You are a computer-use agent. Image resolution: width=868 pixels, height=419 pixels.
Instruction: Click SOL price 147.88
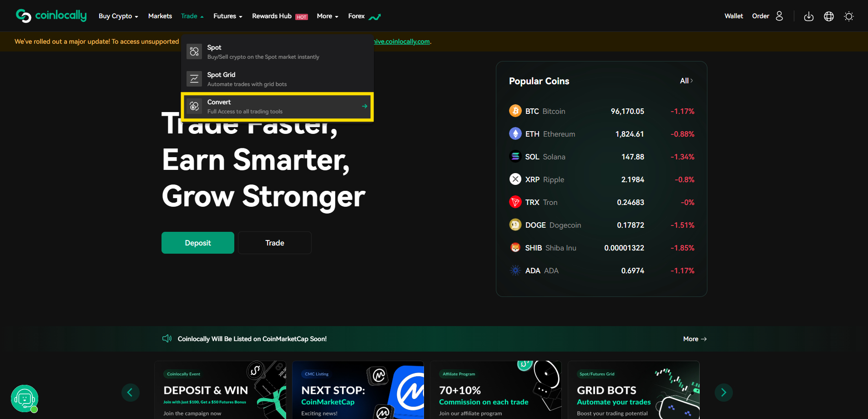tap(633, 157)
